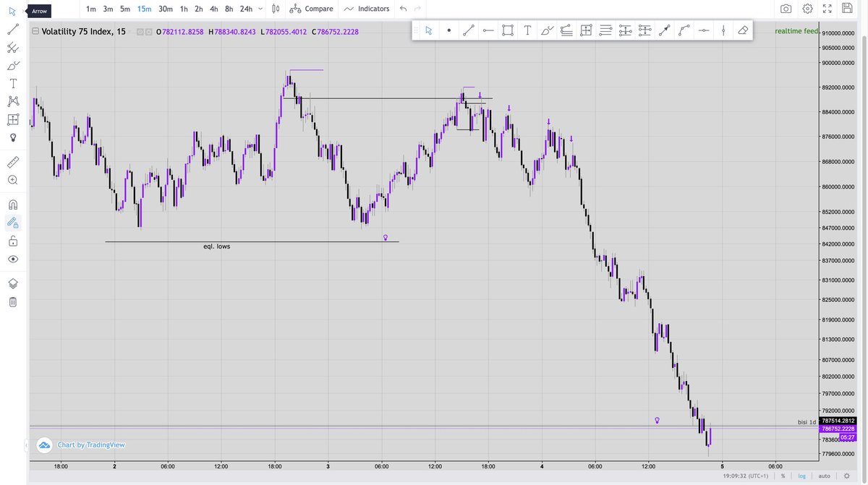
Task: Collapse the Volatility 75 Index legend
Action: 35,30
